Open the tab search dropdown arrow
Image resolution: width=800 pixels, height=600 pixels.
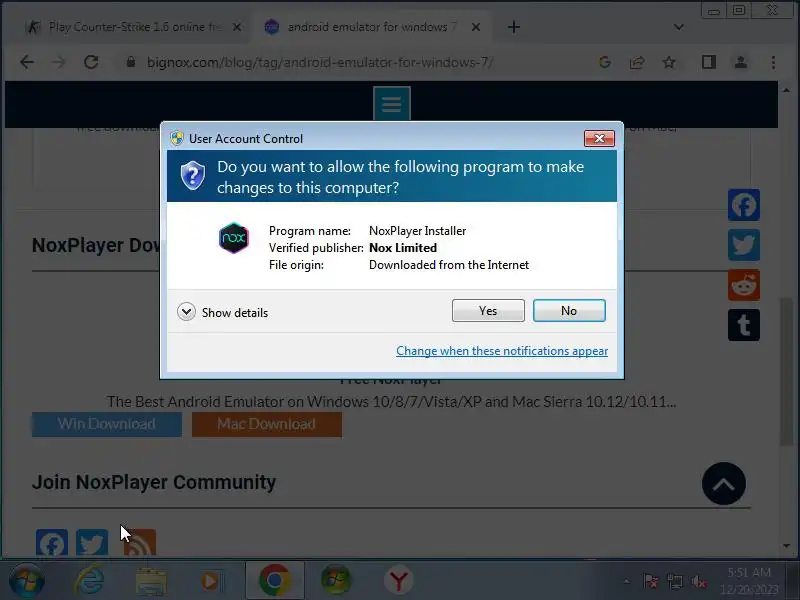click(679, 27)
